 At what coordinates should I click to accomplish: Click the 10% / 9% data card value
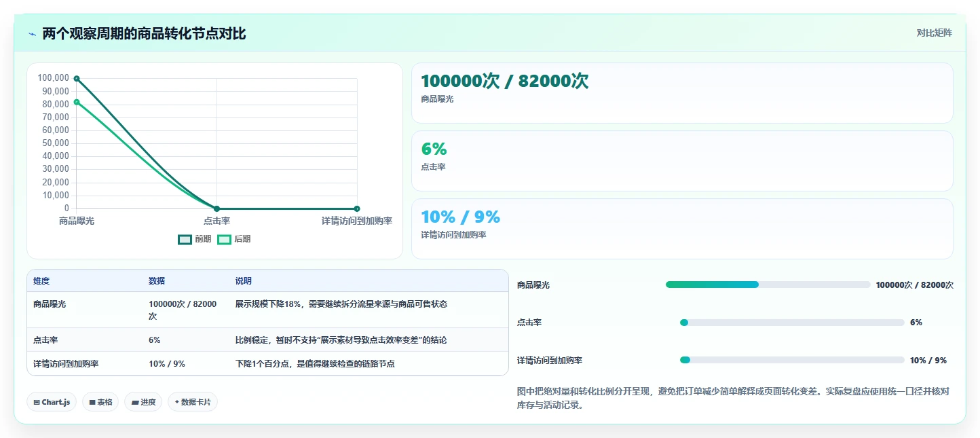tap(460, 217)
